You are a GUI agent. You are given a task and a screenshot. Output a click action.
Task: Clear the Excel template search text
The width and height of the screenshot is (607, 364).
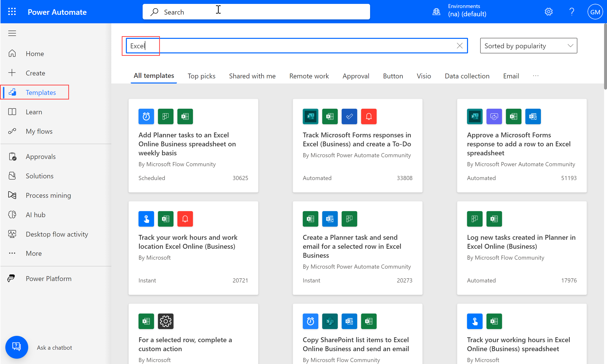pos(460,46)
